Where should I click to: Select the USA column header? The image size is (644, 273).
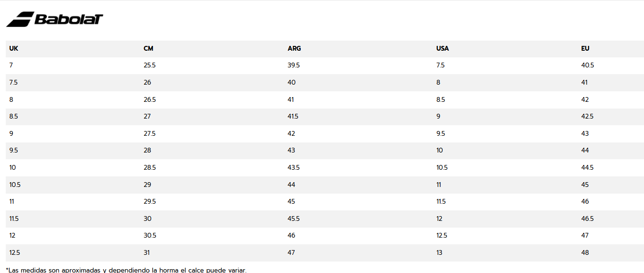[442, 49]
